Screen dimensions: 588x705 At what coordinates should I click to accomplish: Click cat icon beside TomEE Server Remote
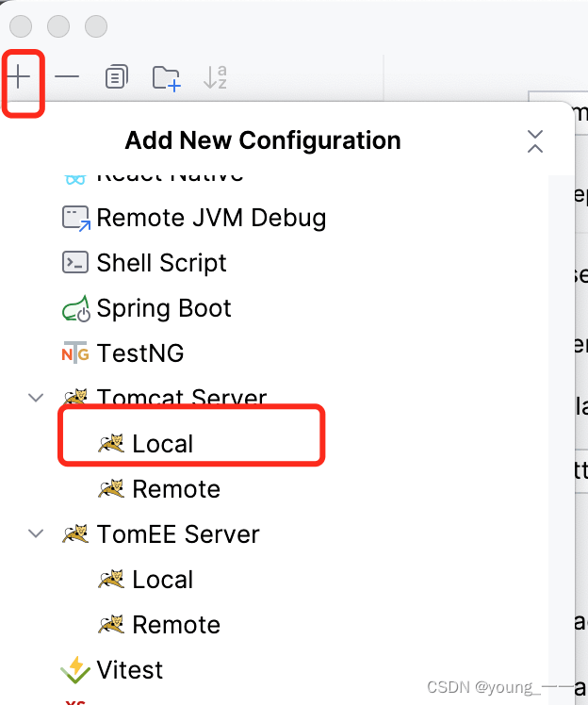pos(111,625)
